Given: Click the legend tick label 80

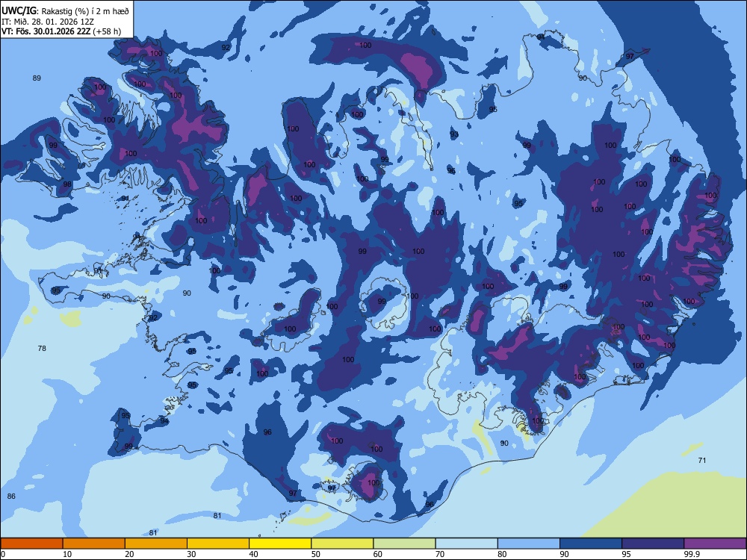Looking at the screenshot, I should pos(502,554).
